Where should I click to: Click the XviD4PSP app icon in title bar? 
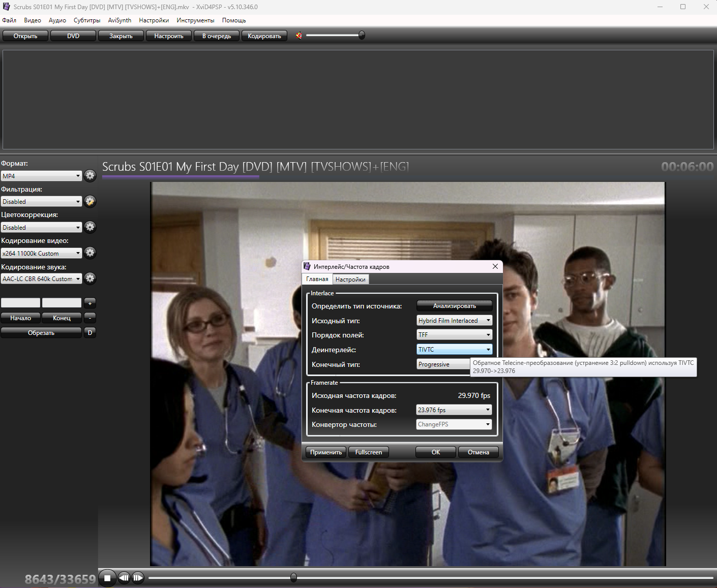click(7, 7)
